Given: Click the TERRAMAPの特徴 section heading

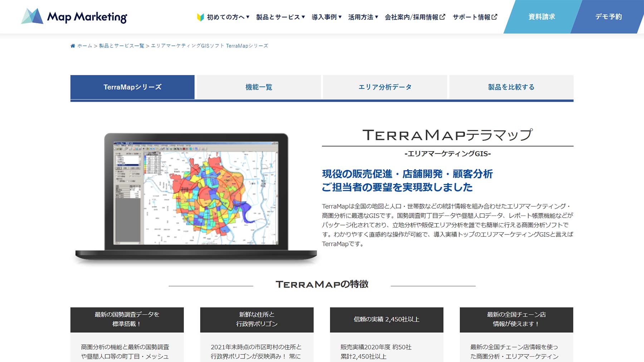Looking at the screenshot, I should (x=322, y=284).
